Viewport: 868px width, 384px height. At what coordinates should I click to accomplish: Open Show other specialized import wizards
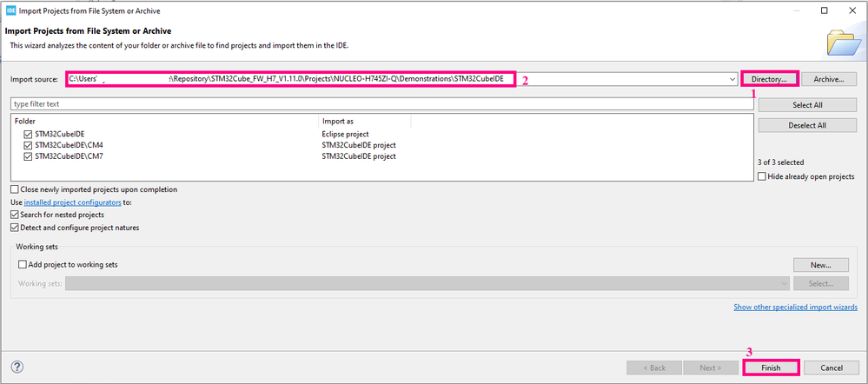pos(796,307)
